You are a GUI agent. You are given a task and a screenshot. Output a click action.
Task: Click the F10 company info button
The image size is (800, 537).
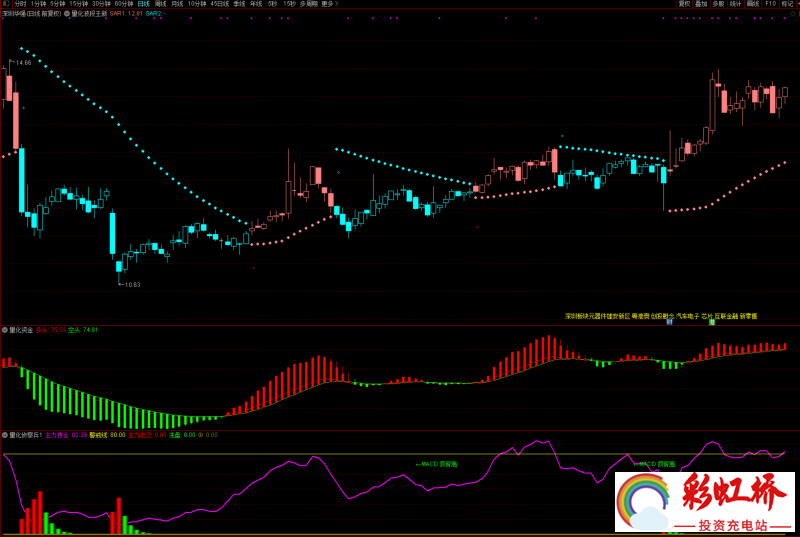coord(770,4)
